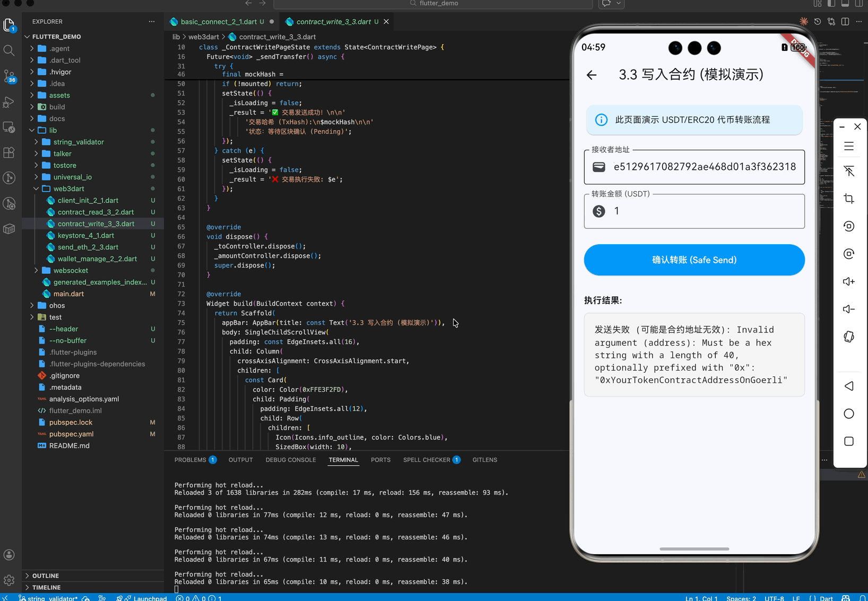Click the USDT transfer amount field

point(694,211)
